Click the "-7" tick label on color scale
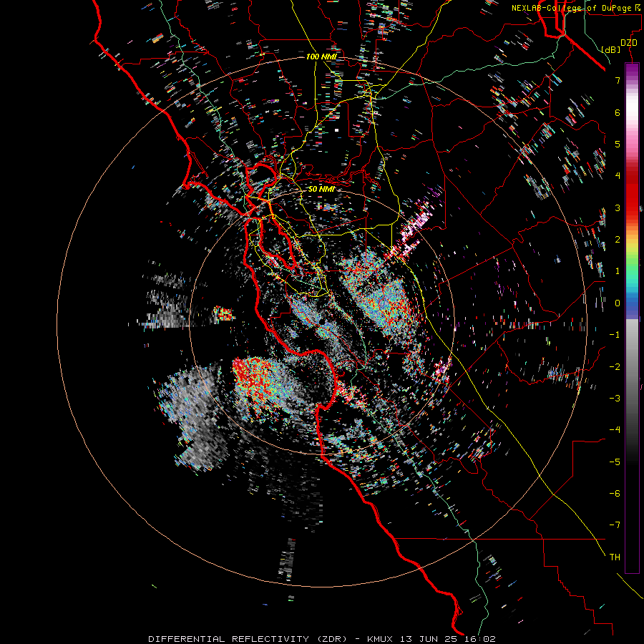 click(615, 525)
